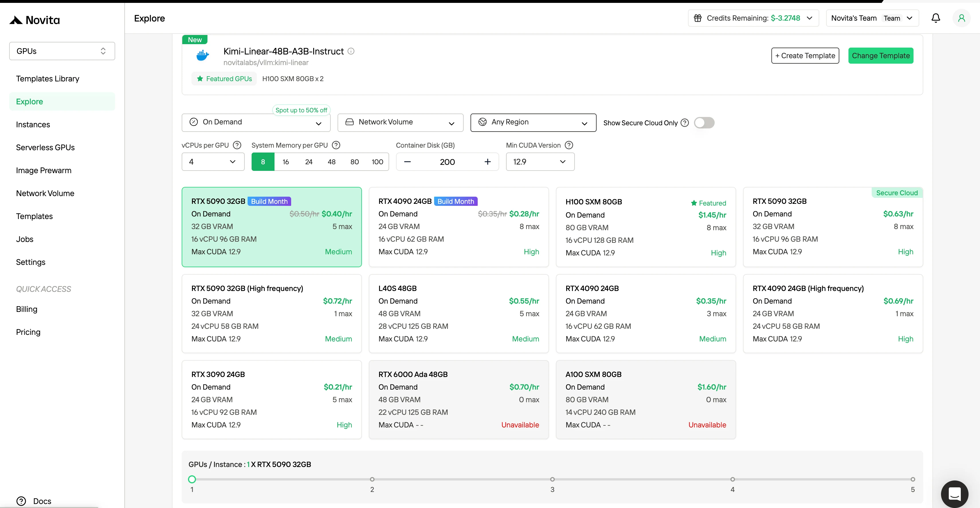Set GPUs per instance slider to 2
This screenshot has height=508, width=980.
point(372,479)
